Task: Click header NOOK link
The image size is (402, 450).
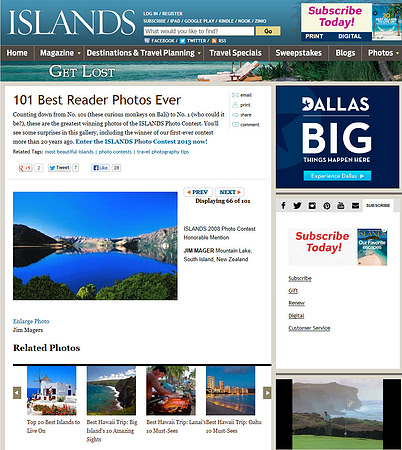Action: (244, 21)
